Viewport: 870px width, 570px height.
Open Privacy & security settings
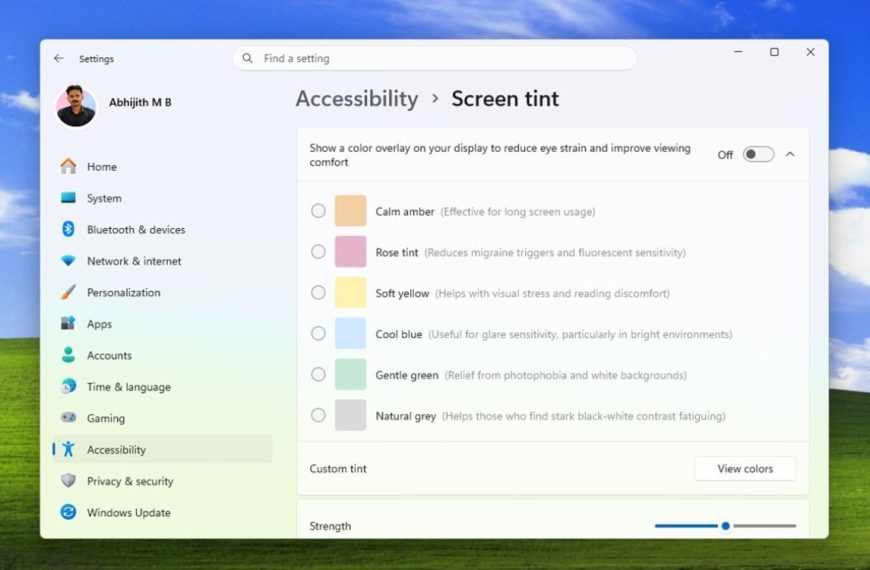coord(162,481)
